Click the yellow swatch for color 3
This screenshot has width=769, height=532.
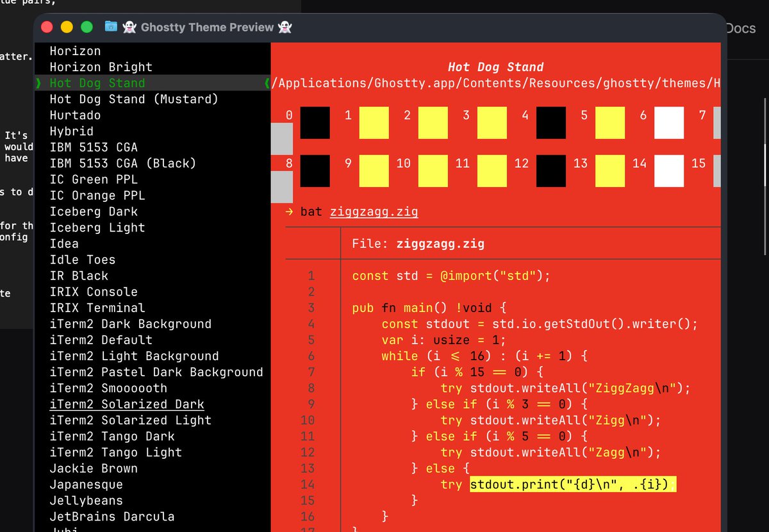[492, 123]
